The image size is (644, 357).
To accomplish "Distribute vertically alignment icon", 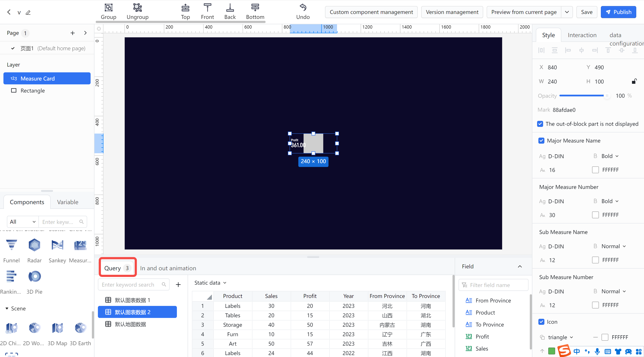I will pyautogui.click(x=554, y=50).
